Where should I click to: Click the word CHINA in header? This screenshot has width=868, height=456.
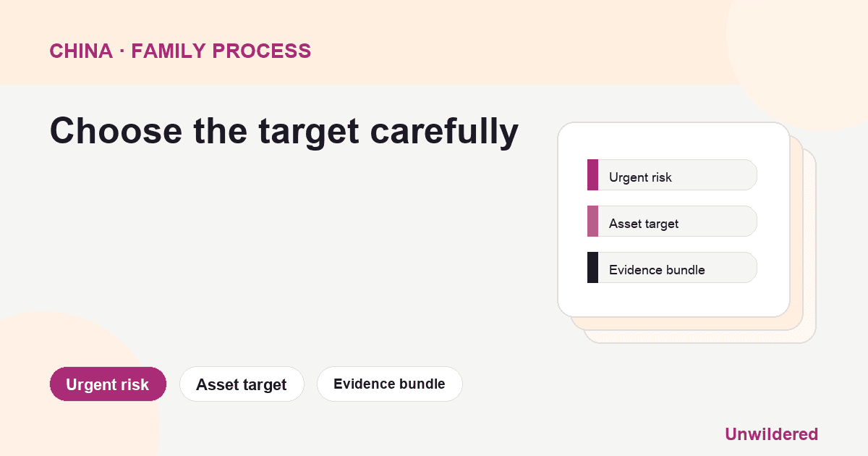click(x=81, y=51)
